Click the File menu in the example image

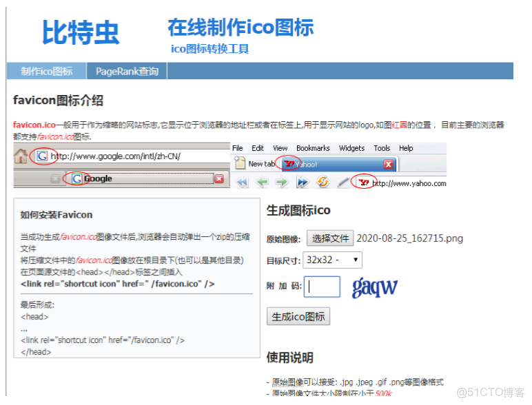(238, 148)
